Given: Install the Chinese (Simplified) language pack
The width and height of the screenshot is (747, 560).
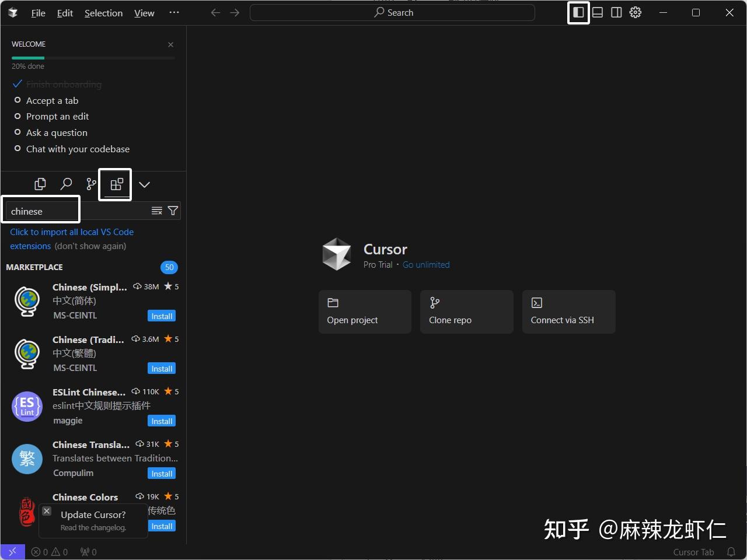Looking at the screenshot, I should click(161, 316).
